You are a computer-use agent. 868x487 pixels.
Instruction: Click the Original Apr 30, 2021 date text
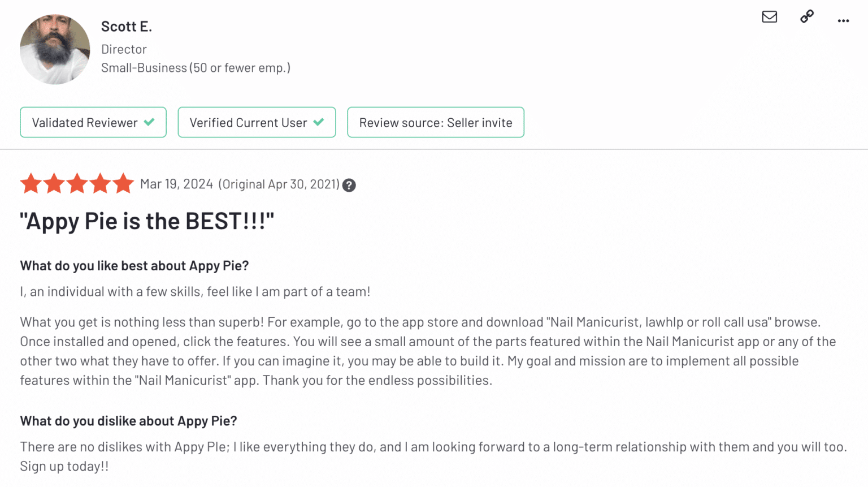coord(279,184)
